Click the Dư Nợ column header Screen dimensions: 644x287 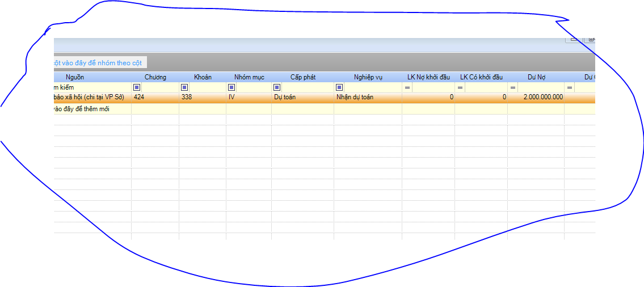tap(536, 77)
